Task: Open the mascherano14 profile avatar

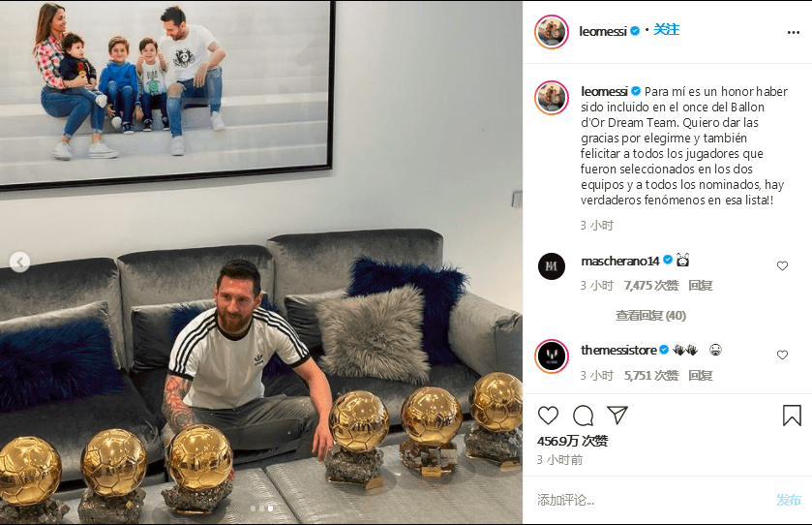Action: click(552, 266)
